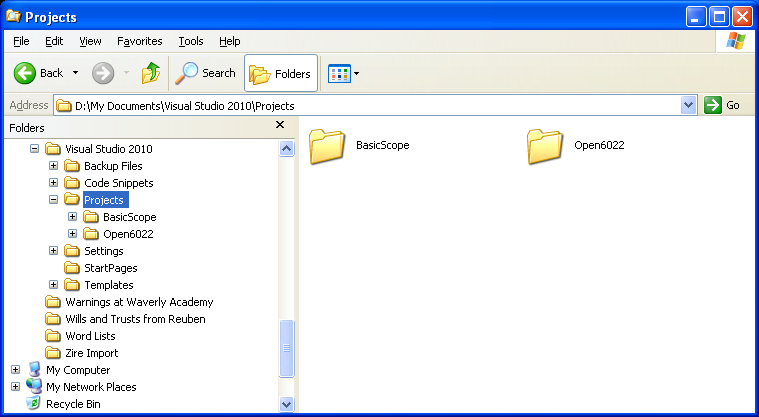Minimize the Projects window
The height and width of the screenshot is (417, 759).
(696, 17)
